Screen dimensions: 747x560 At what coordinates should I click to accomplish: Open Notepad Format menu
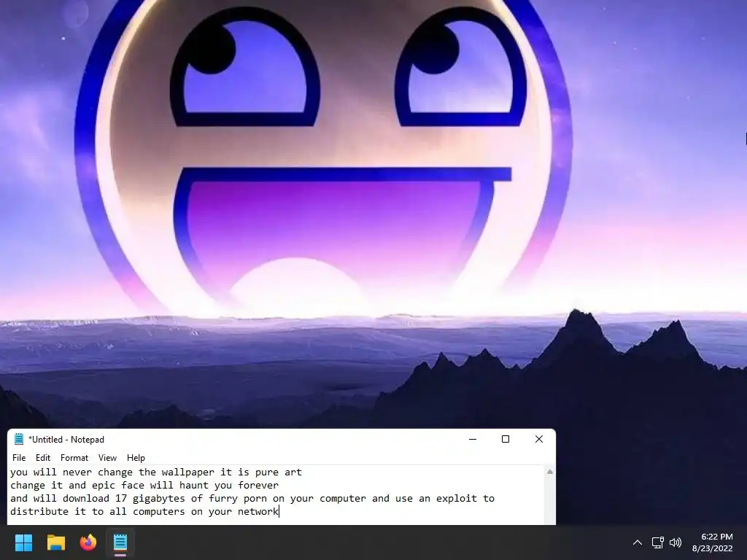coord(74,458)
